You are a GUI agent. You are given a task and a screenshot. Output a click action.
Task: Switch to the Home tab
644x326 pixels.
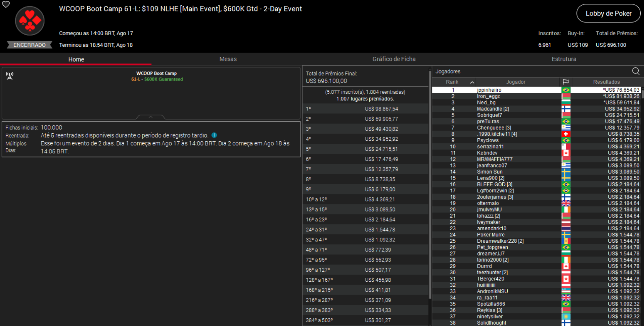[76, 59]
